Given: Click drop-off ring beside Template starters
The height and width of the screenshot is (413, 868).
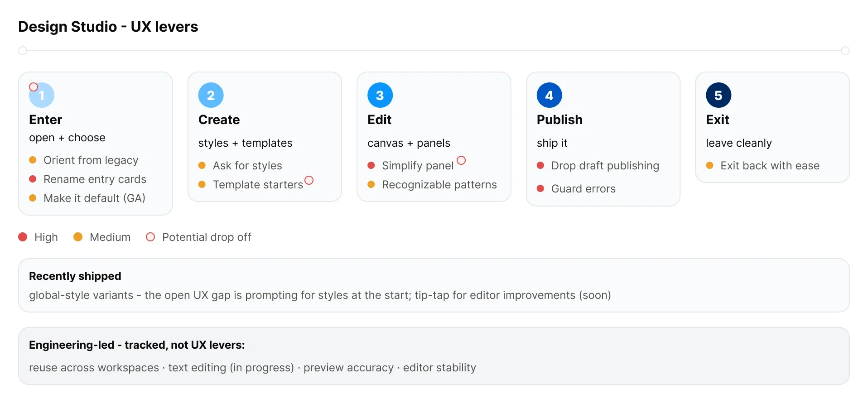Looking at the screenshot, I should click(x=309, y=180).
